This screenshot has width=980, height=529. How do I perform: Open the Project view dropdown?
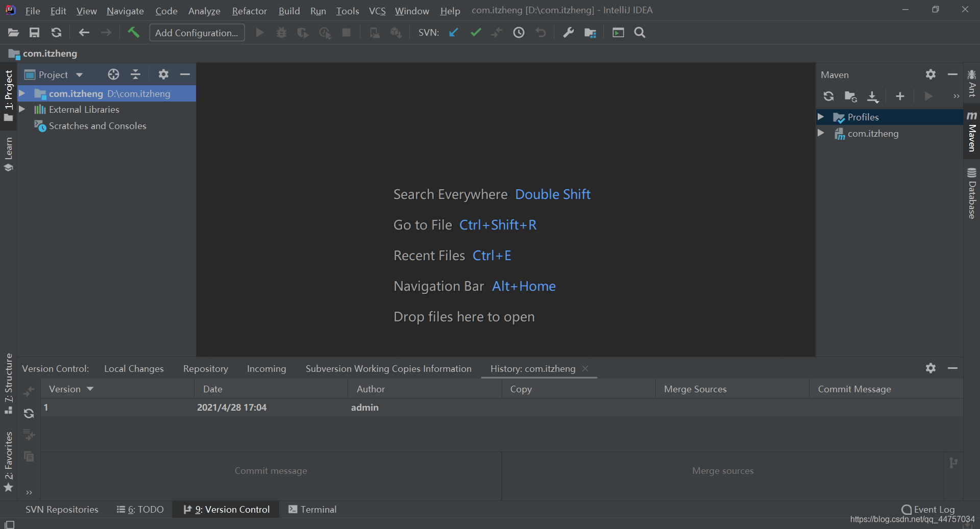[79, 75]
